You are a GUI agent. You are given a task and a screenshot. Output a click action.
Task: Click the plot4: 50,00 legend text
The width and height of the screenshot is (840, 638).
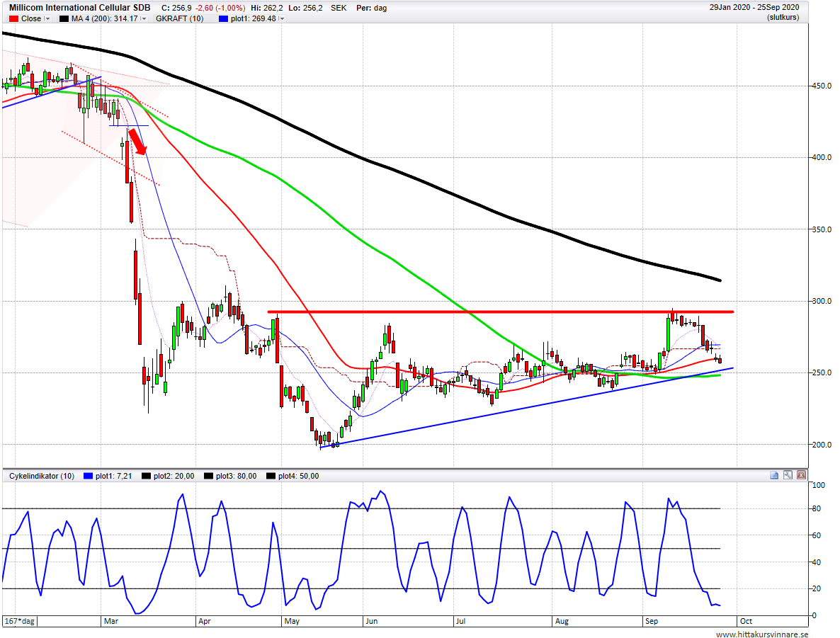coord(298,477)
